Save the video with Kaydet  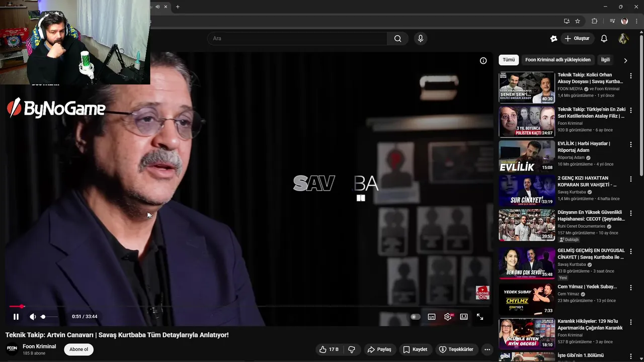(415, 349)
